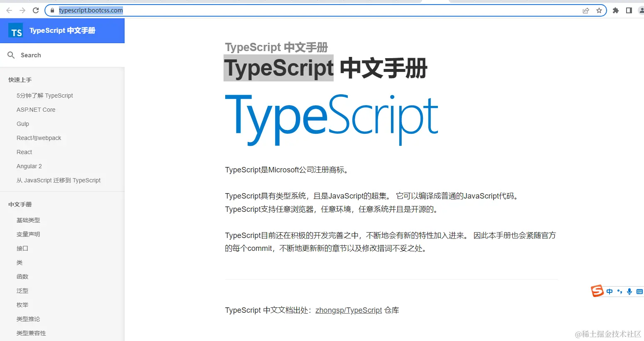Screen dimensions: 644x341
Task: Click the browser forward arrow
Action: pyautogui.click(x=22, y=10)
